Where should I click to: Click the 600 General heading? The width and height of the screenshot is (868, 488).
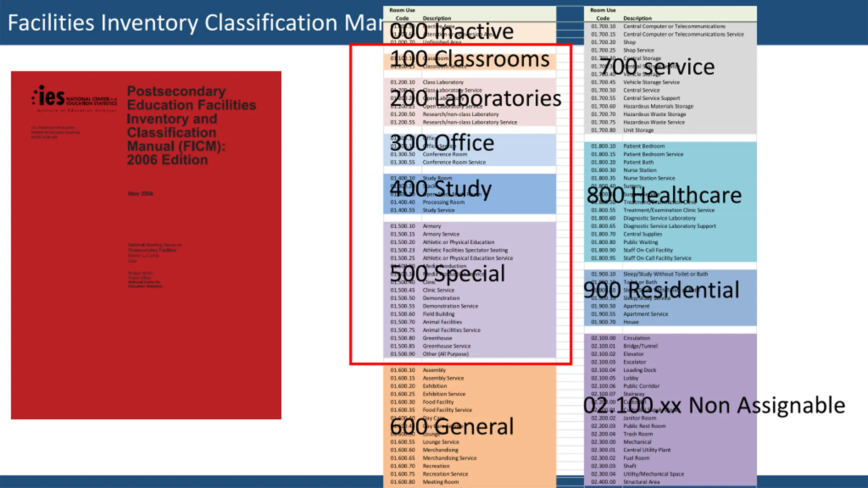[x=452, y=426]
